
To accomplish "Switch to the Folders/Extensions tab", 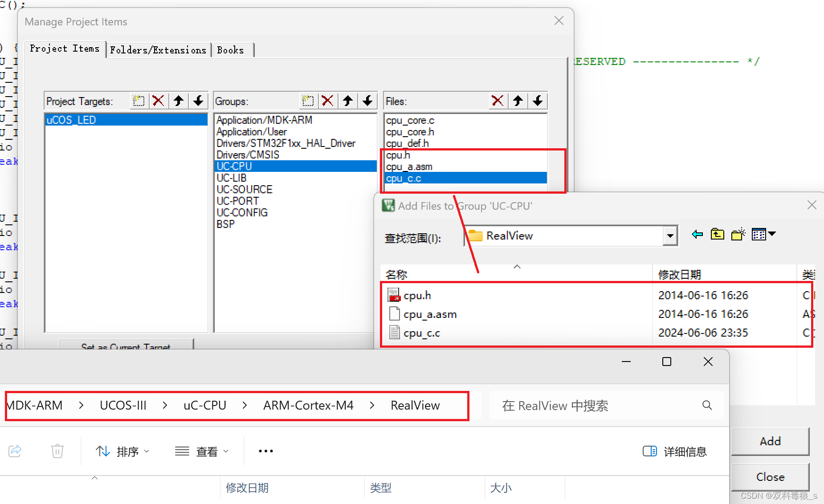I will coord(158,50).
